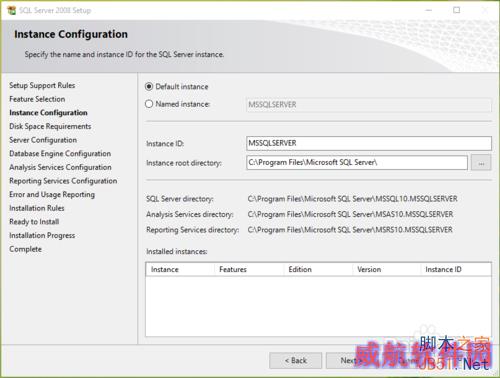Browse for instance root directory

[x=481, y=163]
